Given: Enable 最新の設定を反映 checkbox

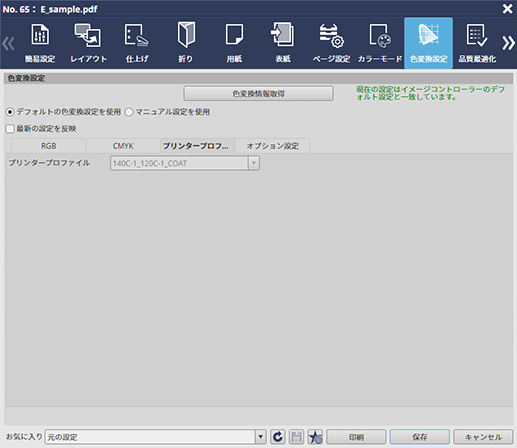Looking at the screenshot, I should (x=10, y=129).
